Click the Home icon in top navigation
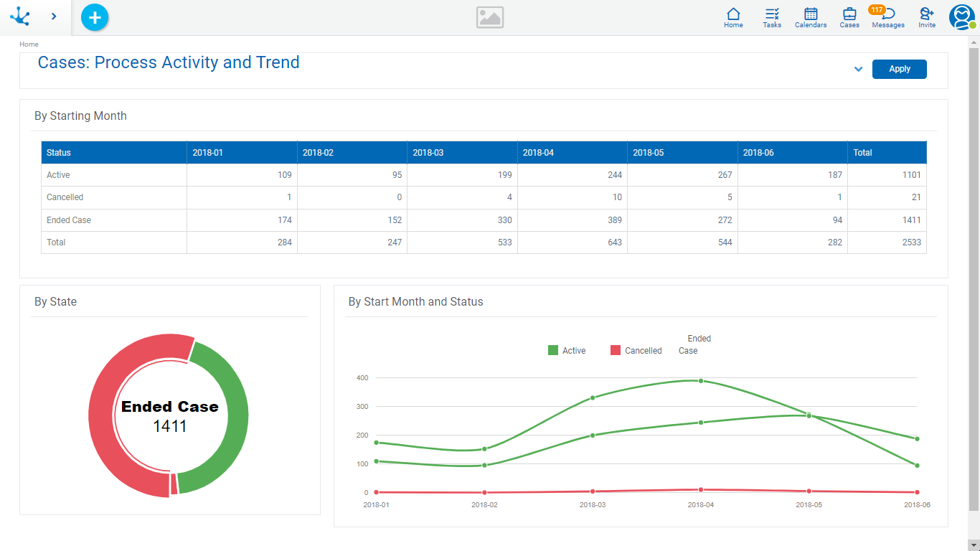Image resolution: width=980 pixels, height=551 pixels. click(733, 17)
